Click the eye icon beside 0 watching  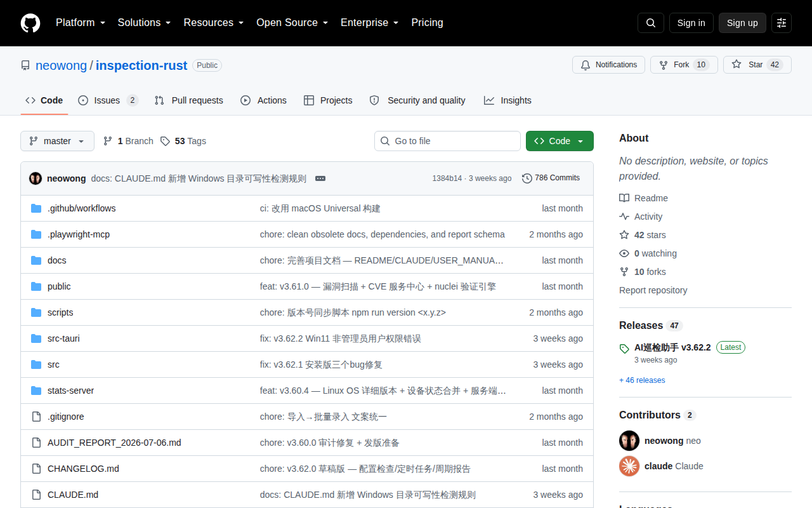(624, 253)
